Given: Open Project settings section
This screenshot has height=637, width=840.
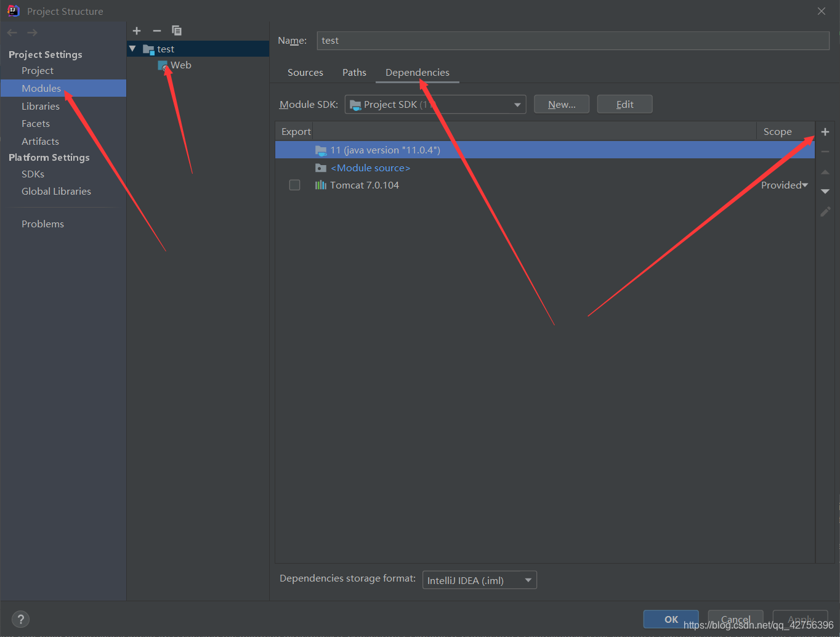Looking at the screenshot, I should (38, 71).
